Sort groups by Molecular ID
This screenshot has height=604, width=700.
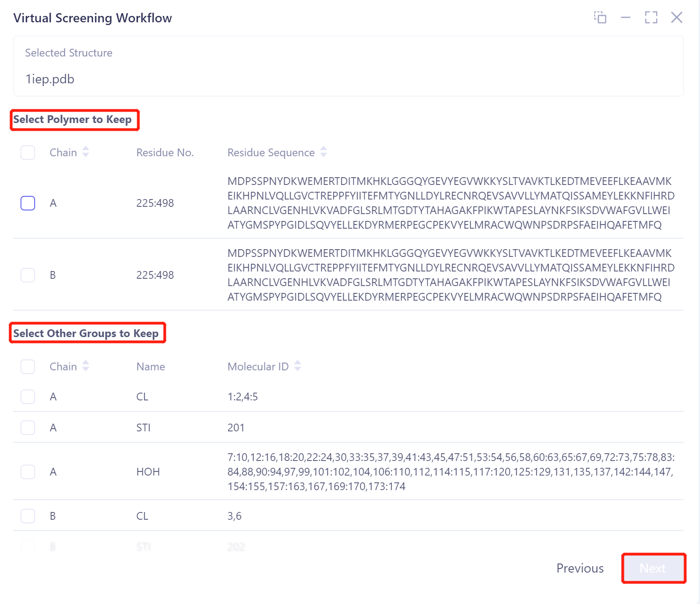pos(298,366)
